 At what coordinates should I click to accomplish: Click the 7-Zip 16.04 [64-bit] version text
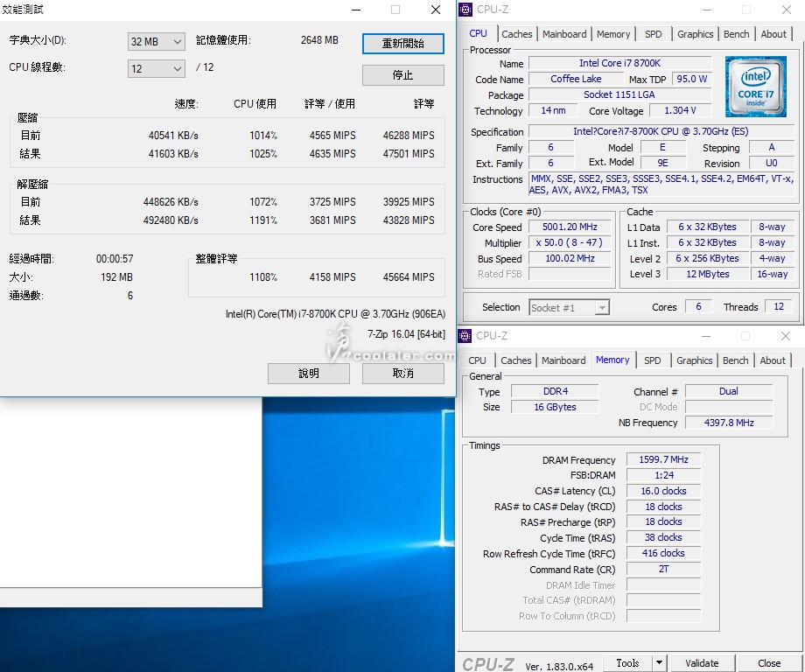tap(406, 334)
